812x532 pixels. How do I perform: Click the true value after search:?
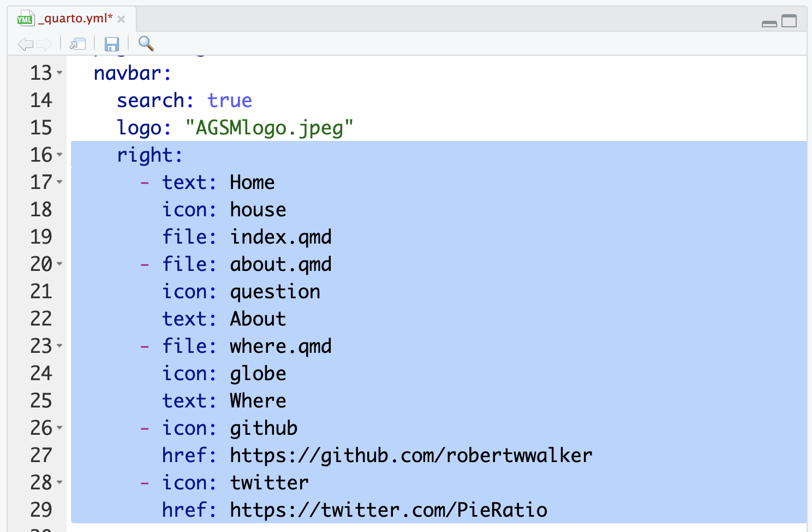tap(229, 101)
